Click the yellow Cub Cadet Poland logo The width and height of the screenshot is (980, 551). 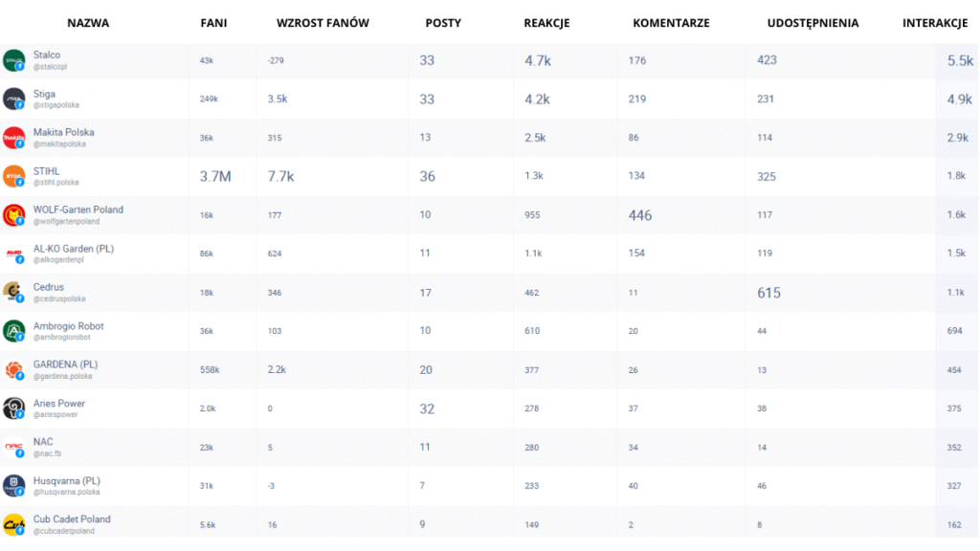13,525
